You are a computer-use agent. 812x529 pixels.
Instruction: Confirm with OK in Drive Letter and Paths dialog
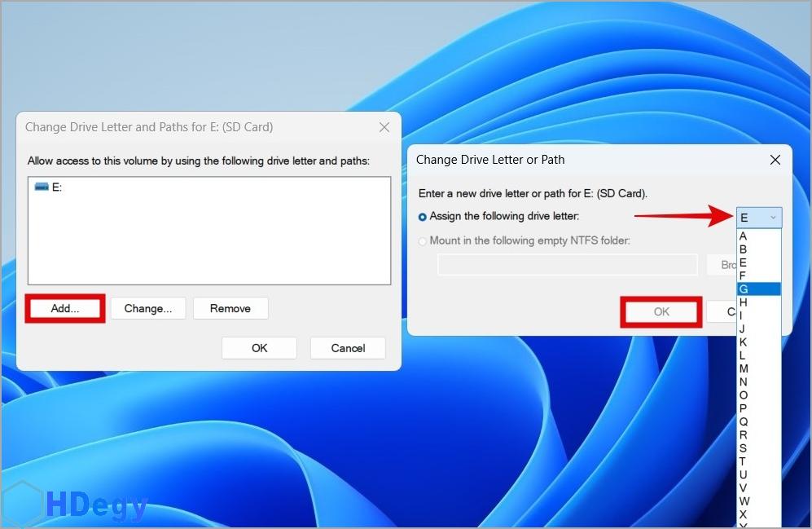click(x=259, y=348)
